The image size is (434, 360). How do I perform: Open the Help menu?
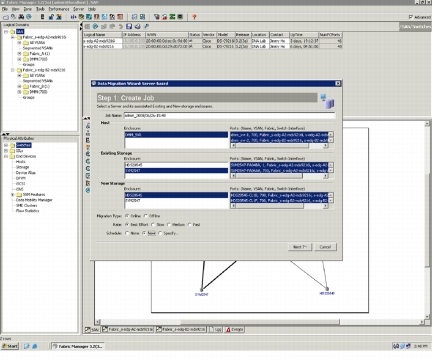[x=92, y=9]
